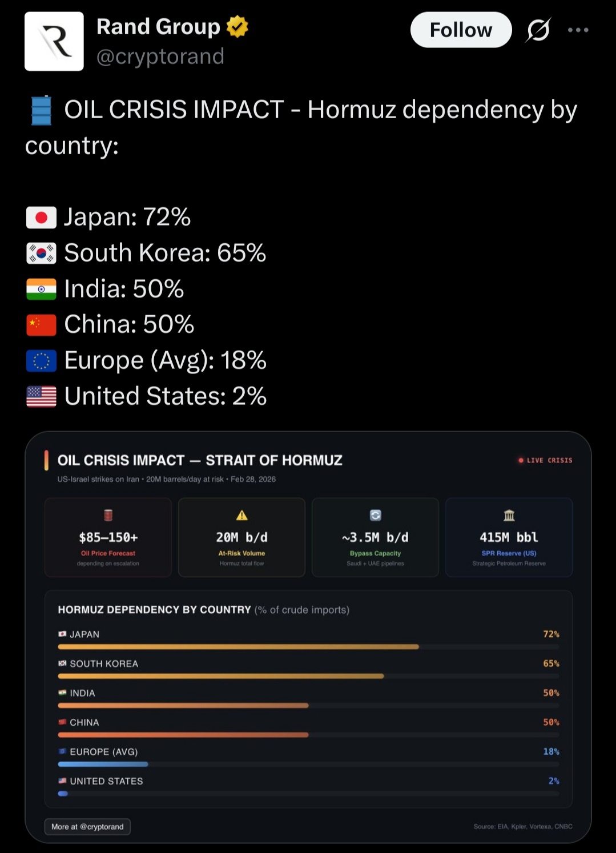This screenshot has height=853, width=616.
Task: Tap the Grok slash icon
Action: pos(538,30)
